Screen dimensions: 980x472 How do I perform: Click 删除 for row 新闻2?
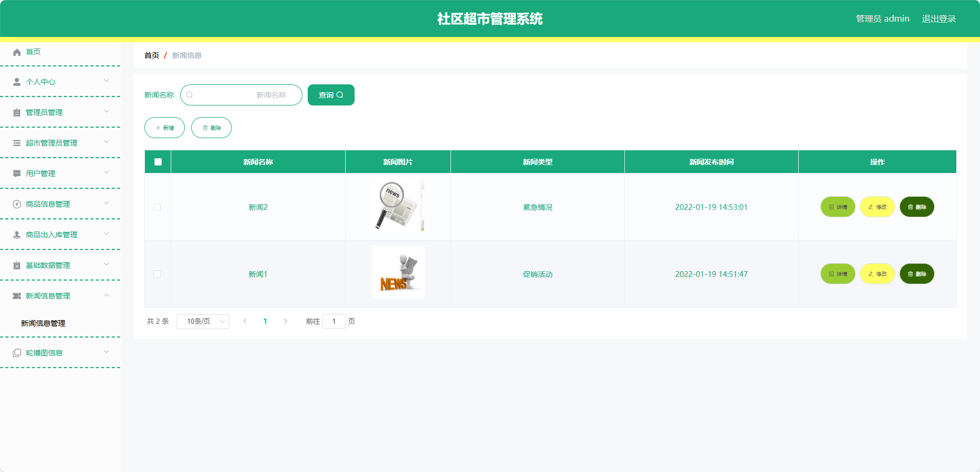coord(917,207)
